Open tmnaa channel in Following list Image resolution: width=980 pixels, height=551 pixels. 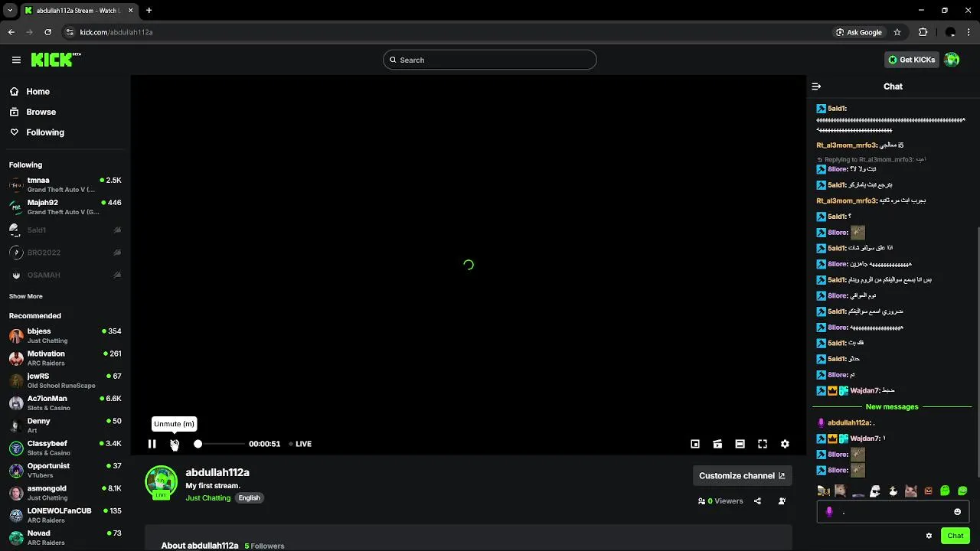65,184
